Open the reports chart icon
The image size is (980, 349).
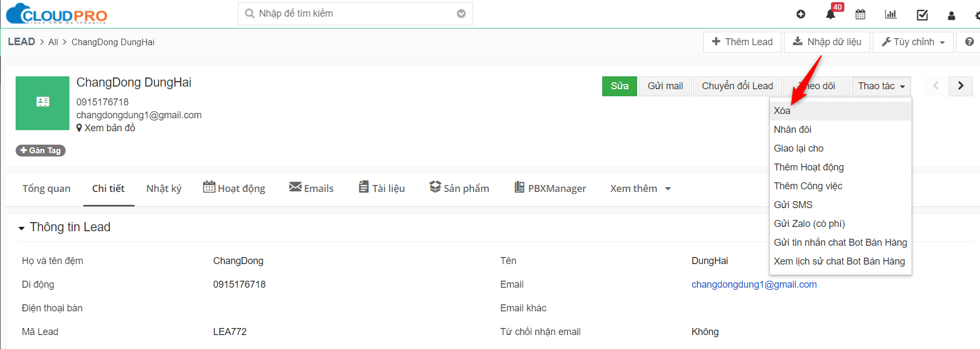click(x=891, y=15)
